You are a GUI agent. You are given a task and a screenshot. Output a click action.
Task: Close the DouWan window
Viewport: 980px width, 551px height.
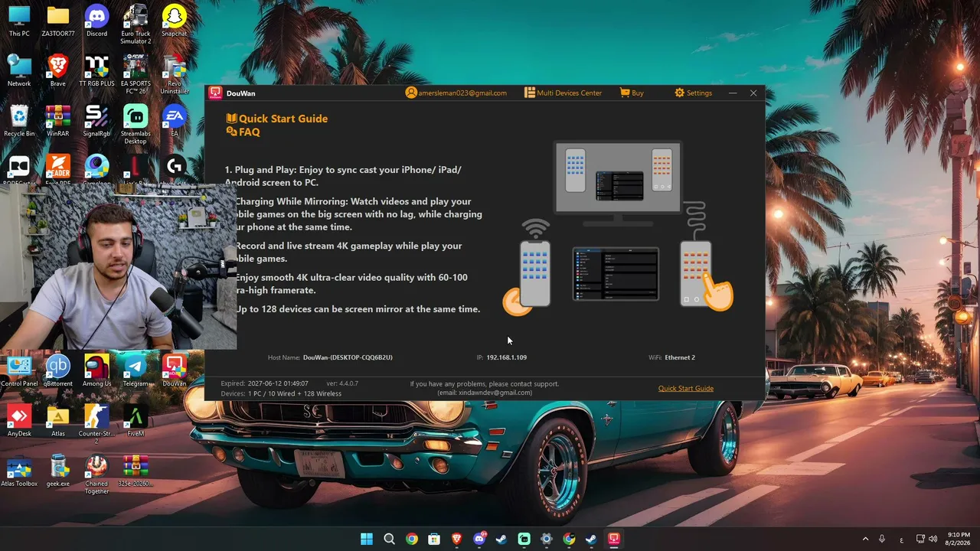click(753, 93)
